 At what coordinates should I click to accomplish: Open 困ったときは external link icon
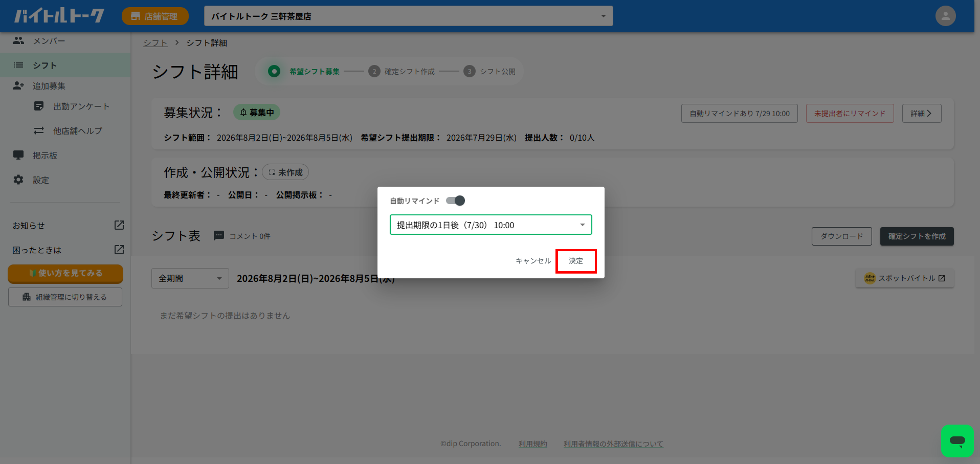pos(119,249)
